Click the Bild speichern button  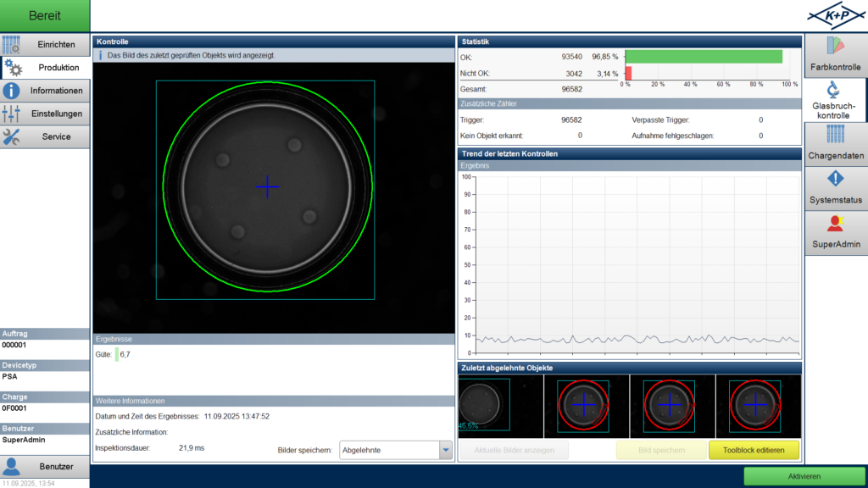[661, 450]
